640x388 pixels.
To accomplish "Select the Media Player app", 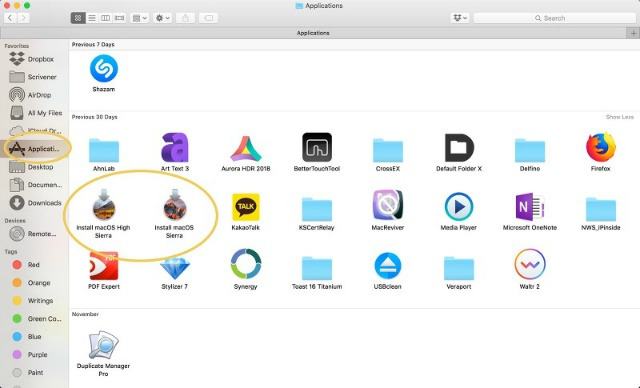I will click(459, 207).
